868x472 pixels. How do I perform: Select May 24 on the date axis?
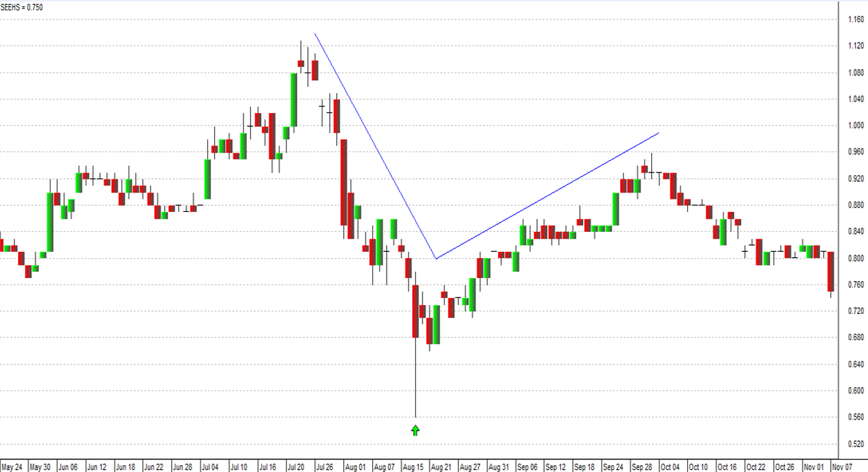coord(13,467)
